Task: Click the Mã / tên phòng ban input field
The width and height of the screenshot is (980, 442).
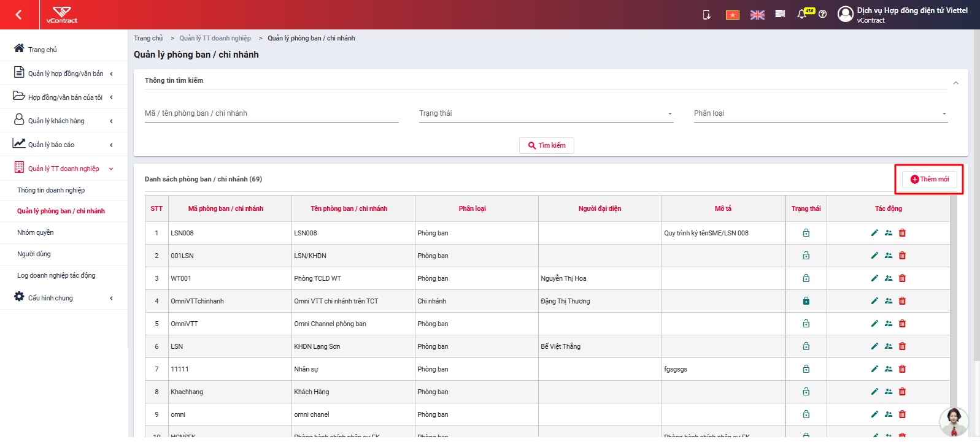Action: [x=272, y=113]
